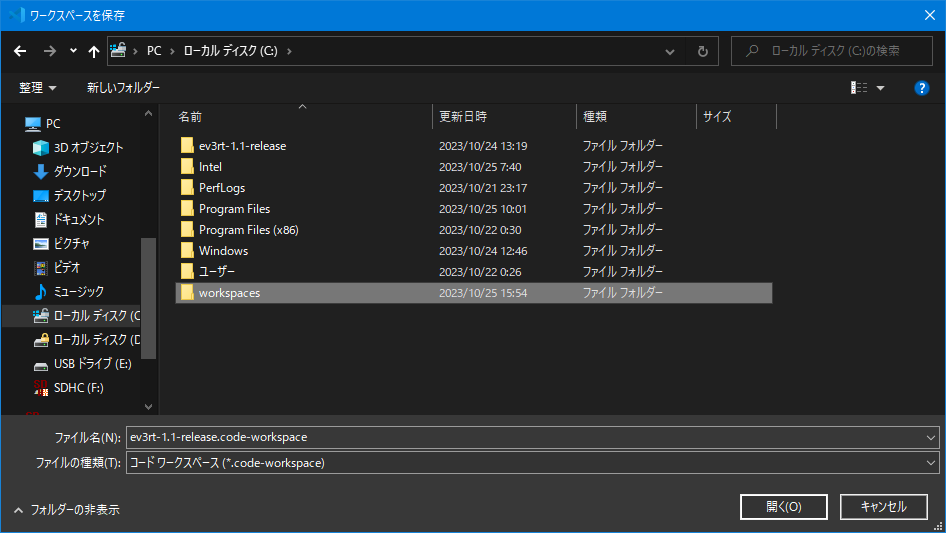Open ピクチャ in the sidebar
Screen dimensions: 946x533
pyautogui.click(x=62, y=243)
